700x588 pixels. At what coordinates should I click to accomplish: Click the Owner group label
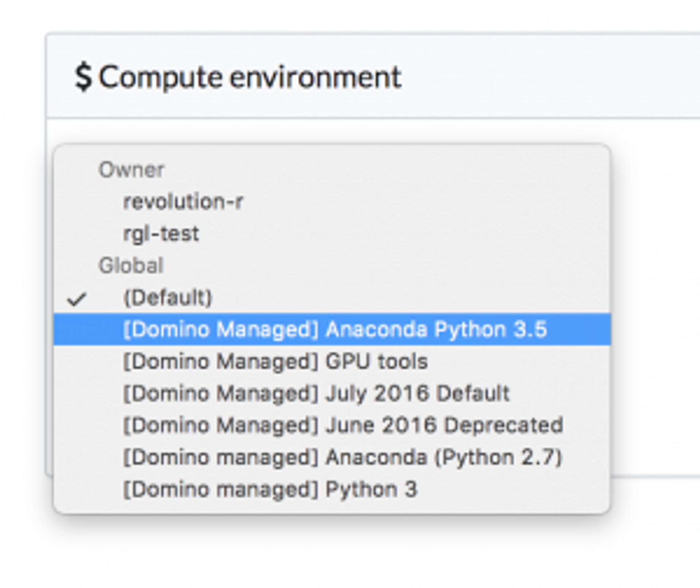[132, 170]
